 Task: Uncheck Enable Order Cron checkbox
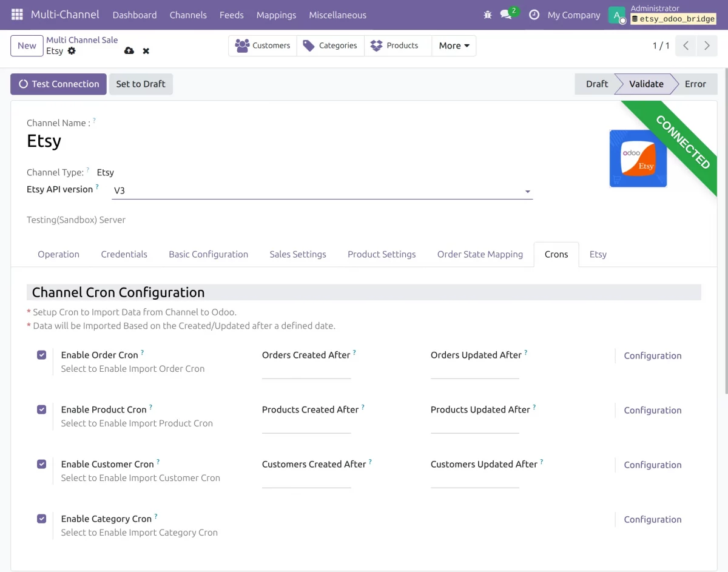[41, 355]
